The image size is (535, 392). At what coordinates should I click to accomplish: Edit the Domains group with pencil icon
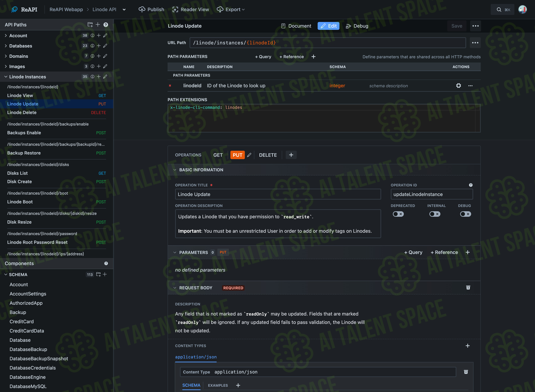tap(105, 56)
